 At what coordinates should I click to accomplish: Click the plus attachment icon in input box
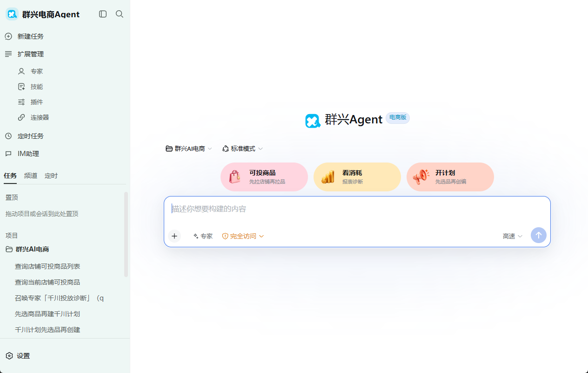pos(174,236)
